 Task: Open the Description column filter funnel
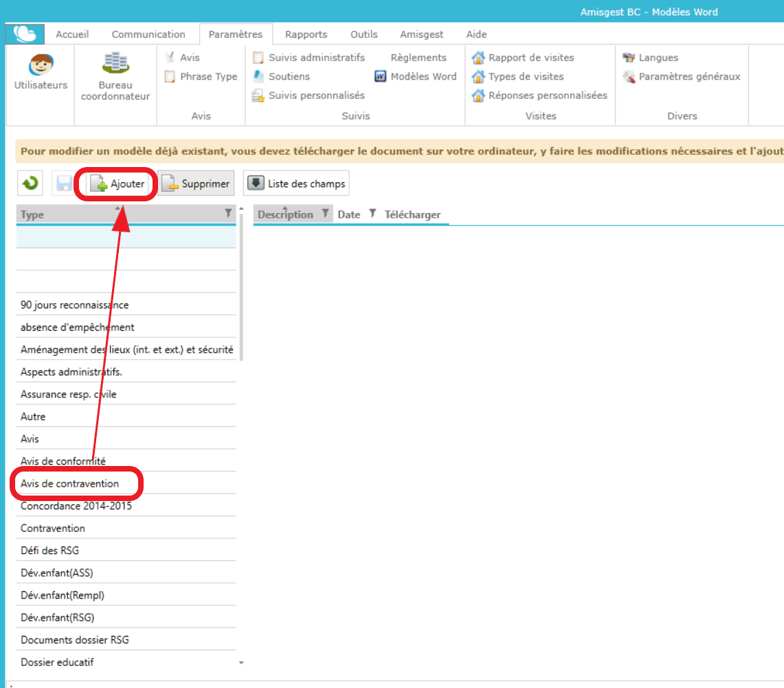click(325, 214)
